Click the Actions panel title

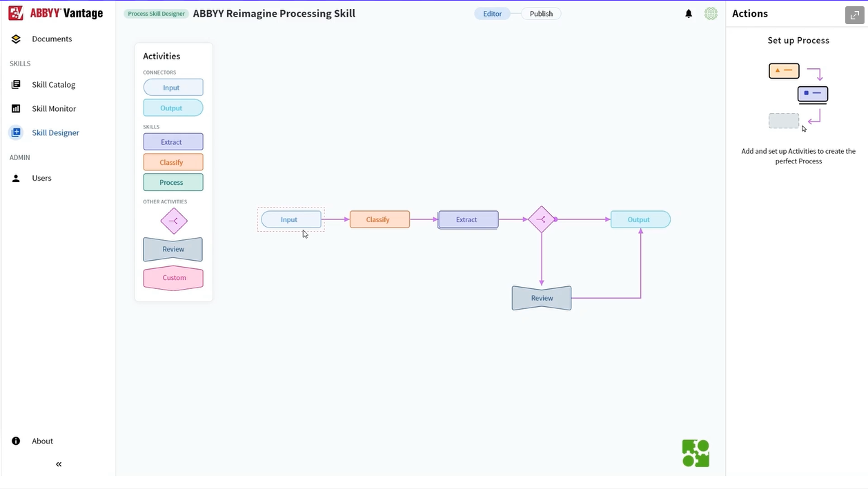tap(750, 14)
